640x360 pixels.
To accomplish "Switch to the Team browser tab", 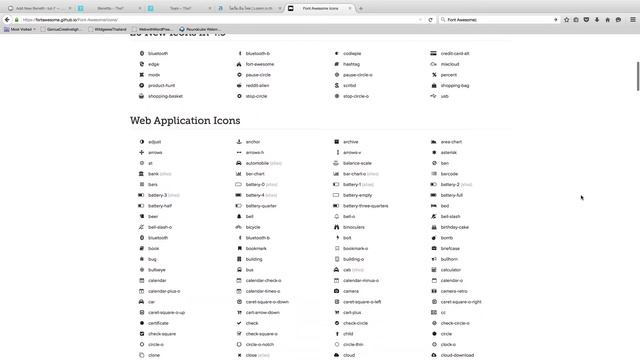I will point(180,8).
